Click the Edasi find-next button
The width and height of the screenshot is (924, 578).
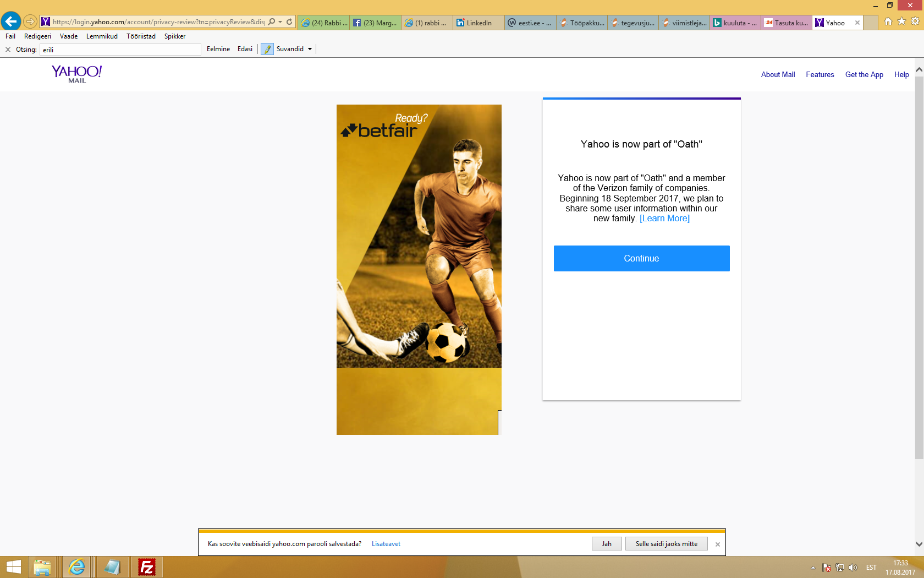pyautogui.click(x=245, y=49)
